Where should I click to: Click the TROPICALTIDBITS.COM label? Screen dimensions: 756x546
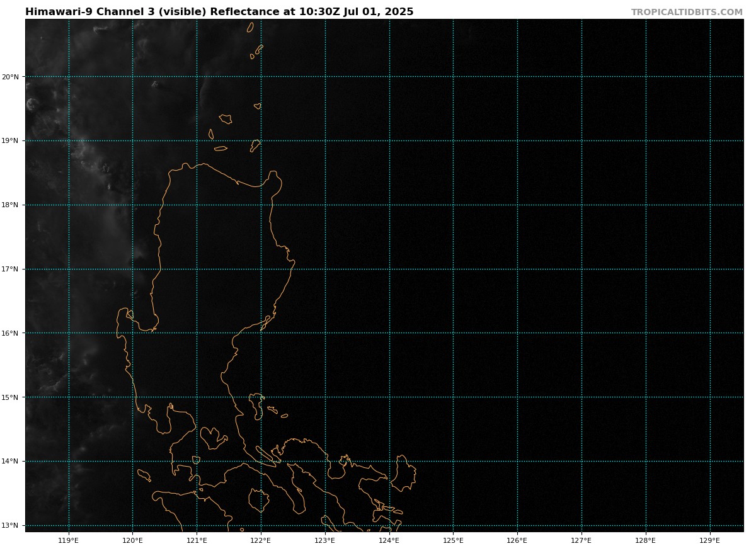tap(687, 12)
